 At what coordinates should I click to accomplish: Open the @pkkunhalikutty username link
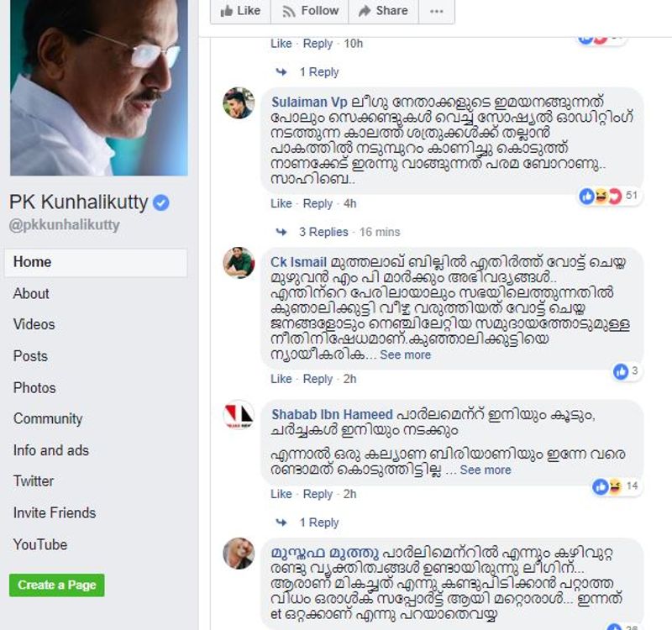pyautogui.click(x=65, y=225)
